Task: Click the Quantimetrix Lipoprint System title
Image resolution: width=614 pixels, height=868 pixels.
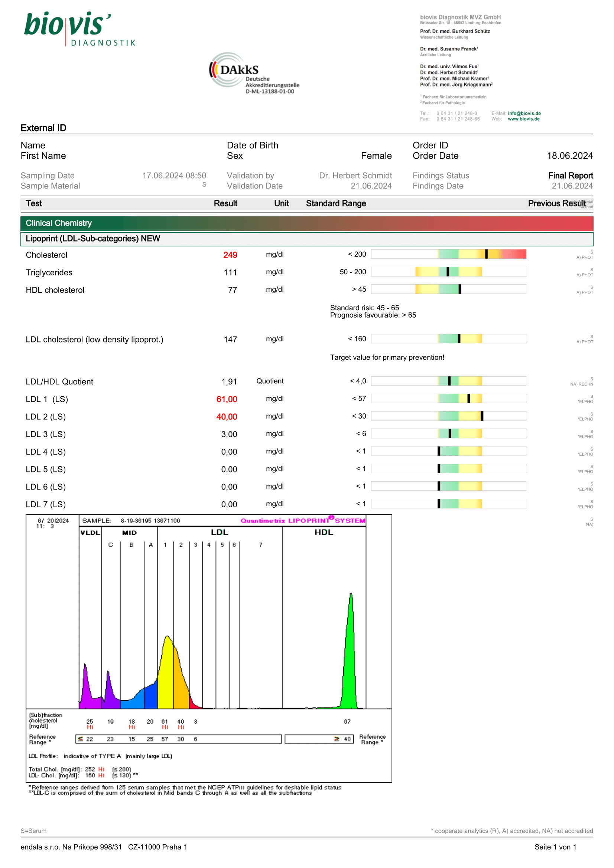Action: (303, 521)
